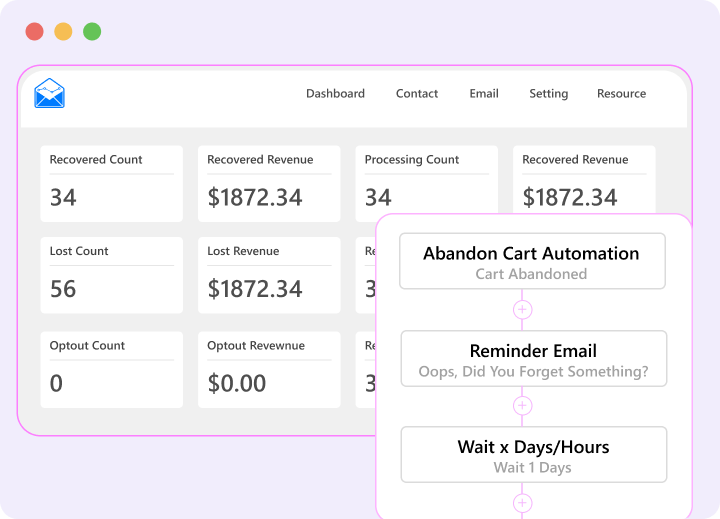Screen dimensions: 720x519
Task: Click plus icon beneath Wait x Days/Hours
Action: [522, 502]
